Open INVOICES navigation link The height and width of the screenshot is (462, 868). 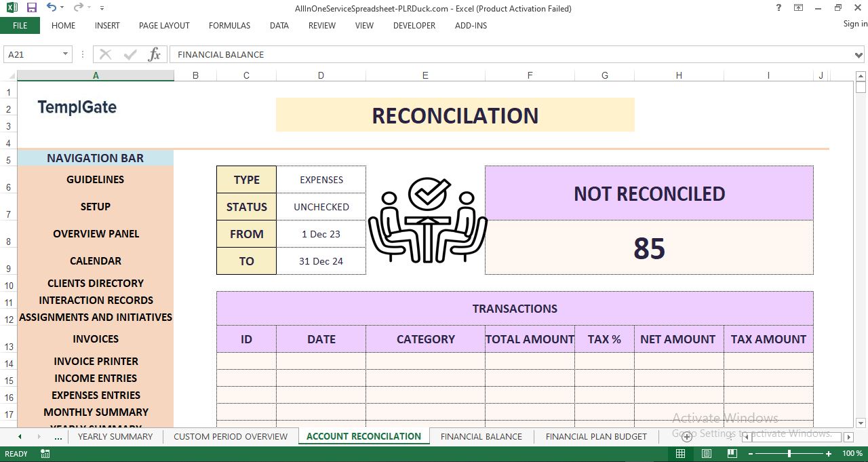[96, 339]
